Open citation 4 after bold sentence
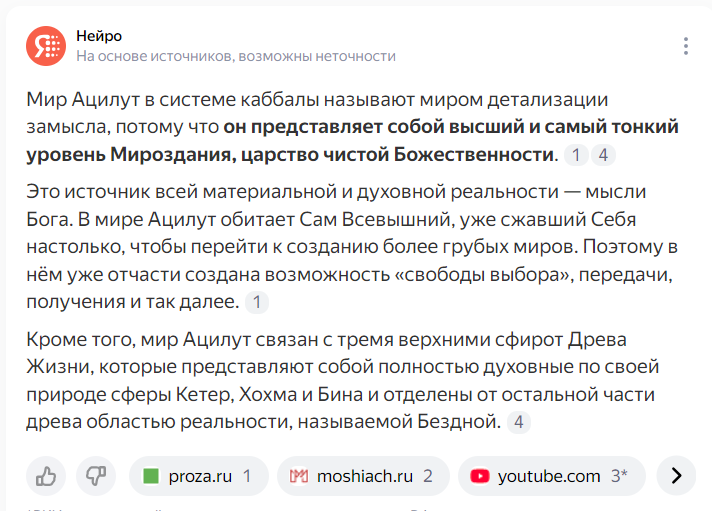 click(603, 155)
